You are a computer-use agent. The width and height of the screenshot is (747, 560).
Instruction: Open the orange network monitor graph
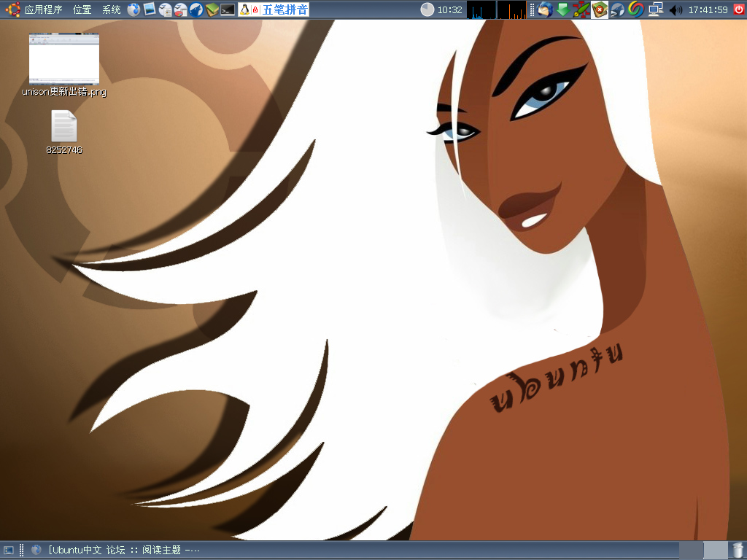coord(512,9)
